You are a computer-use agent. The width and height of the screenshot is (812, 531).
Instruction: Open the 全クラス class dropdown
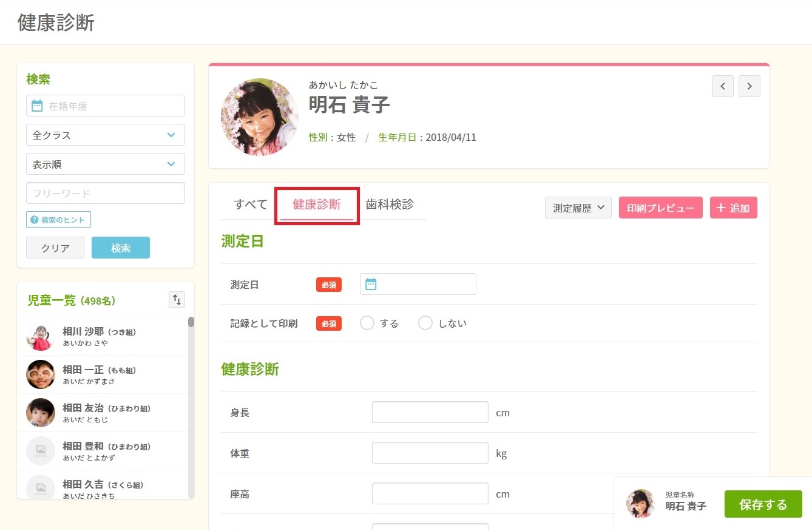coord(106,135)
